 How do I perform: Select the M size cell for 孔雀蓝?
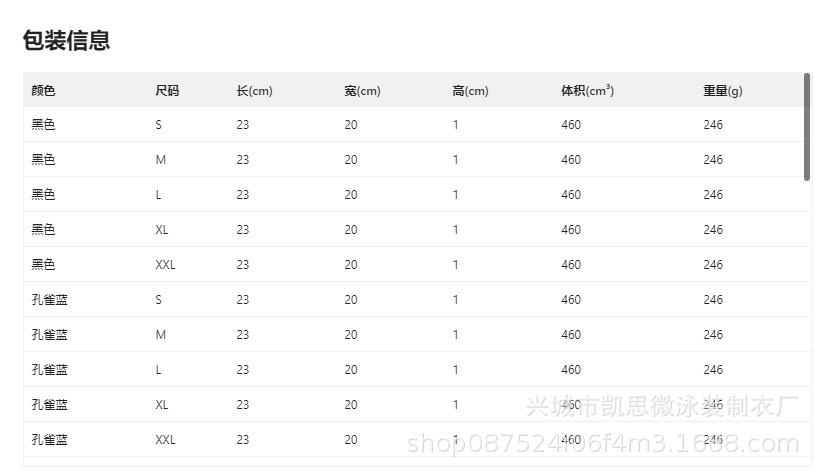pos(160,335)
